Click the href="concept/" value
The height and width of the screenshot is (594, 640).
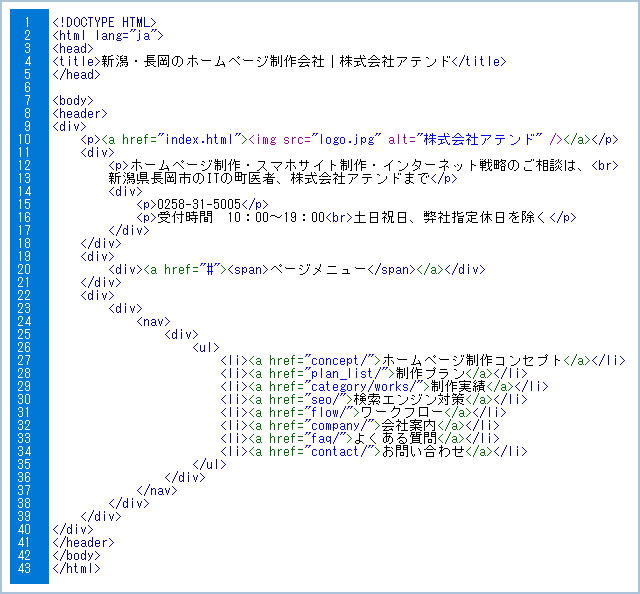coord(342,360)
